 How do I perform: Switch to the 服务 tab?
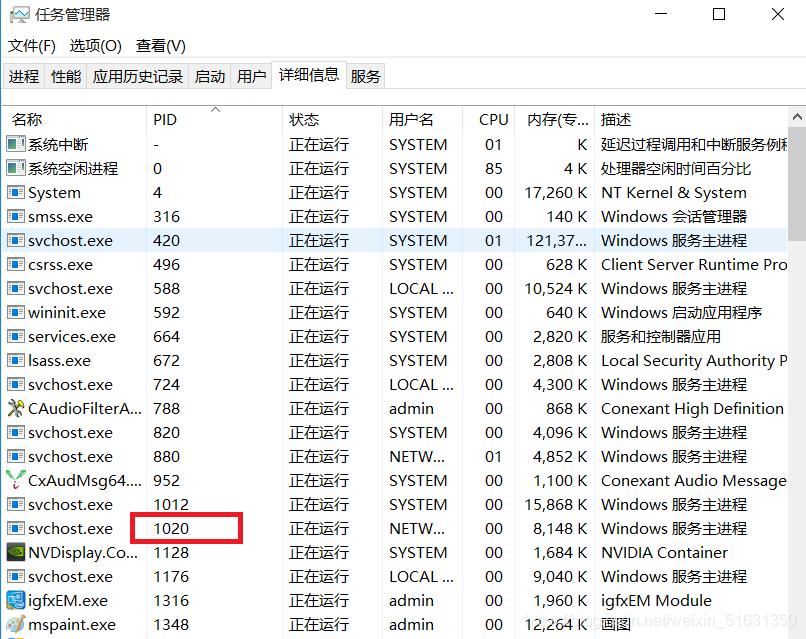[365, 77]
